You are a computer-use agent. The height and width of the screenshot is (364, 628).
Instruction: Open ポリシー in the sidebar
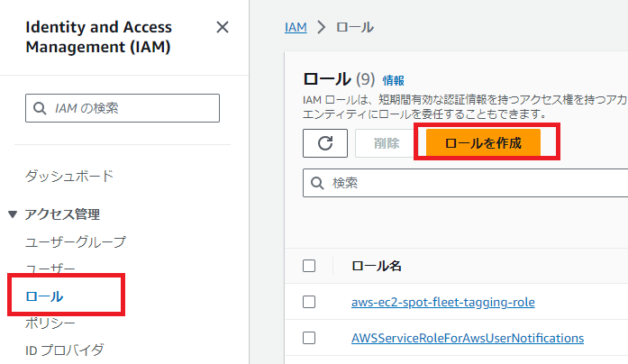(50, 323)
